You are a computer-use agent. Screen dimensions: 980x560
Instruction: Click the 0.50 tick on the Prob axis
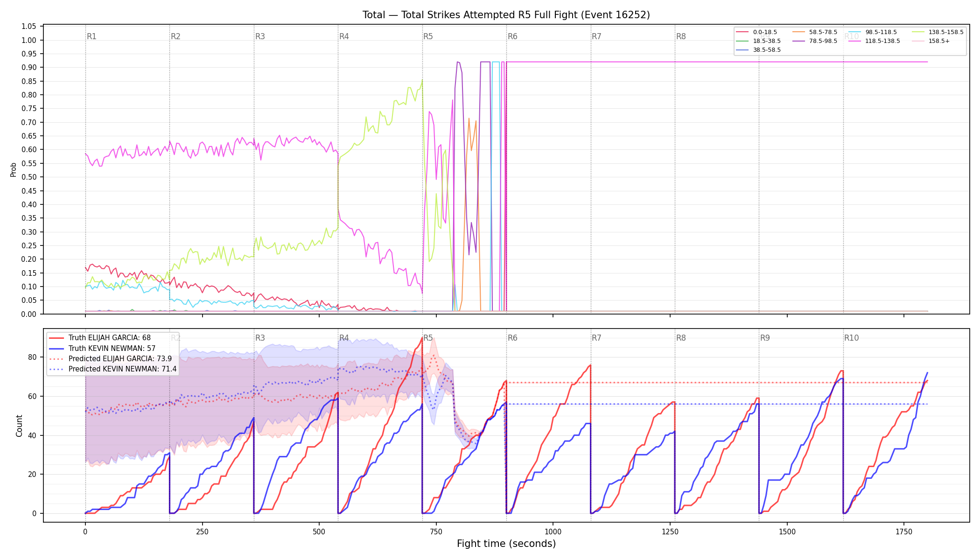[x=29, y=177]
